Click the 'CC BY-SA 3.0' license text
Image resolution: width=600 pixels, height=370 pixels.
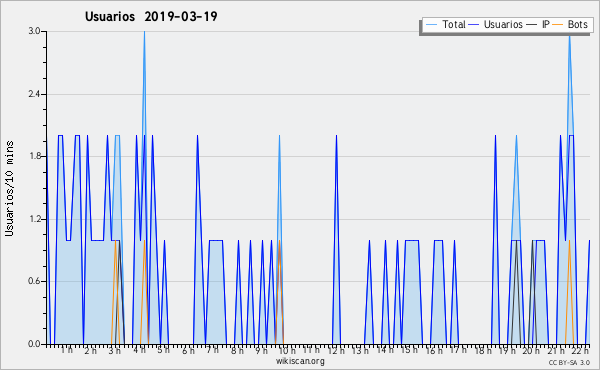569,362
